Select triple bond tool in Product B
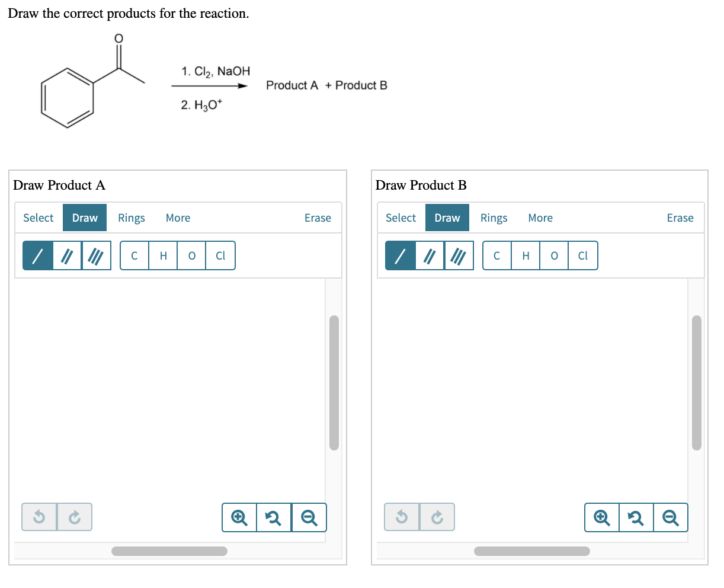This screenshot has width=724, height=588. point(459,255)
